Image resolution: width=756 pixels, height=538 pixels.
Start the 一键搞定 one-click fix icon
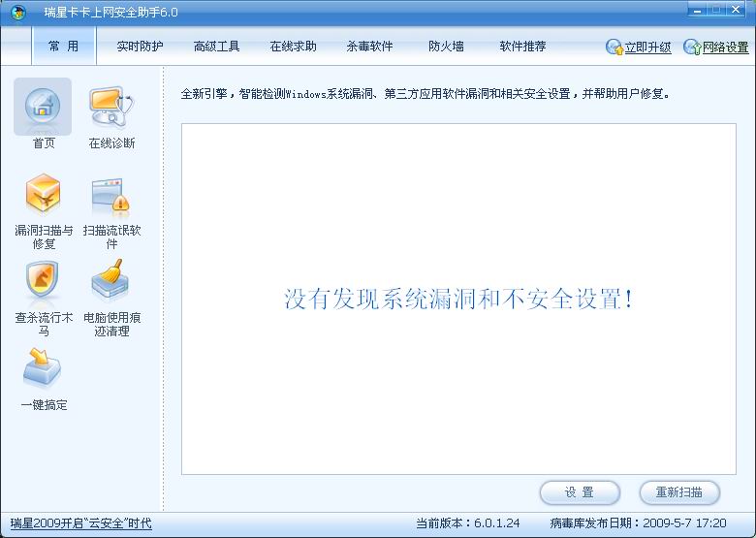pyautogui.click(x=43, y=368)
